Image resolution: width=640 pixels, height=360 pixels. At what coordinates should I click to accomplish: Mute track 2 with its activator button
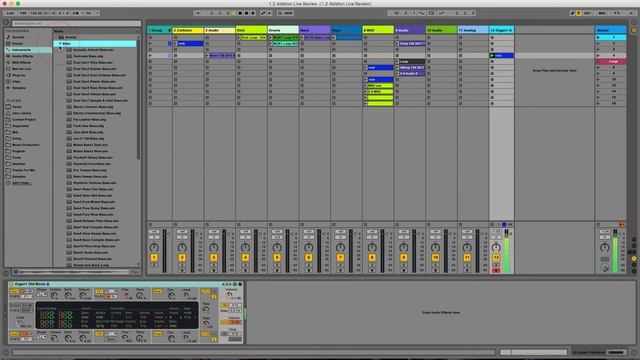click(x=182, y=258)
